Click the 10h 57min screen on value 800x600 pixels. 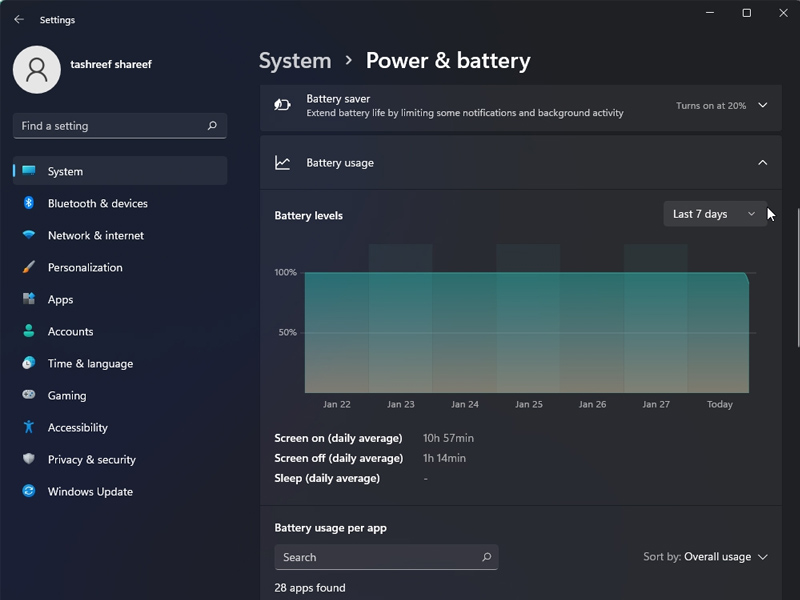[x=448, y=438]
